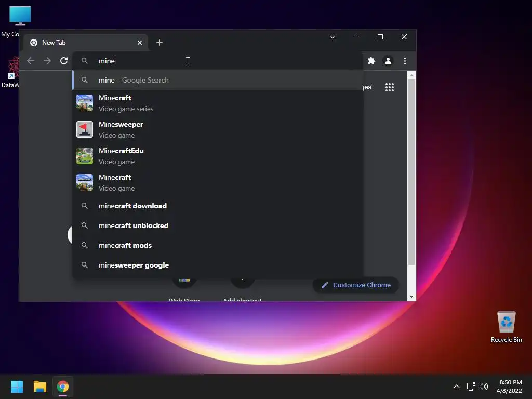Image resolution: width=532 pixels, height=399 pixels.
Task: Minimize the Chrome window
Action: click(356, 37)
